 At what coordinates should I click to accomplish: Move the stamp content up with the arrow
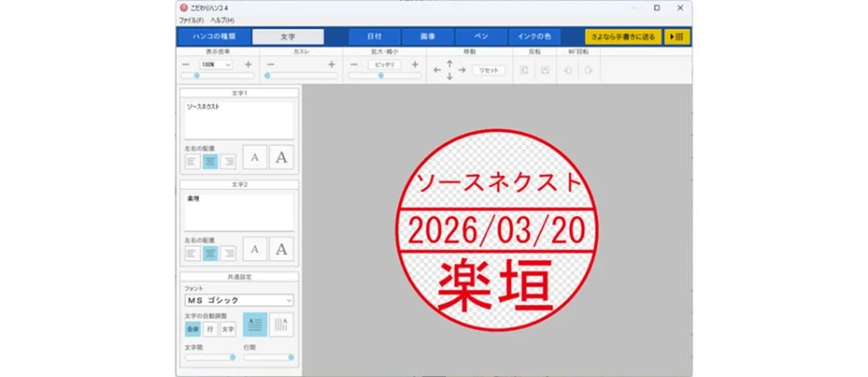(x=449, y=63)
